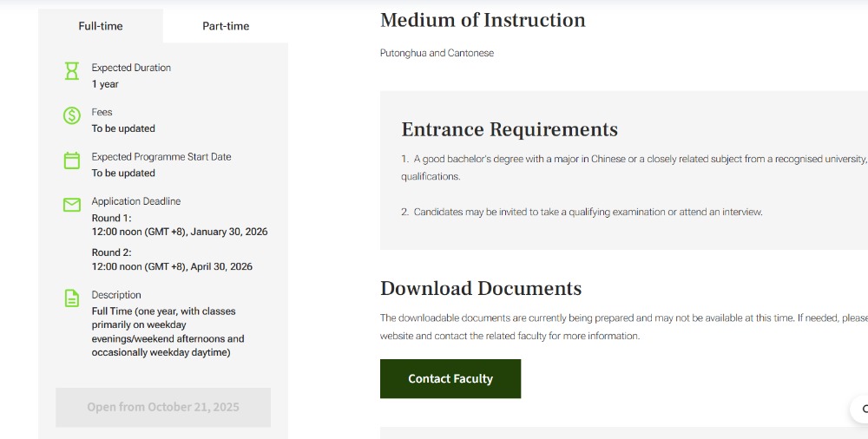Click the calendar Programme Start Date icon

[72, 161]
